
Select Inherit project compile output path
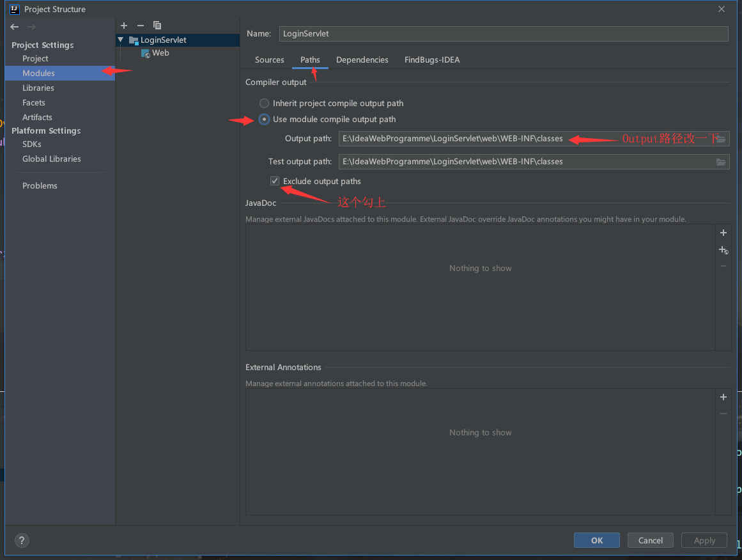point(264,103)
